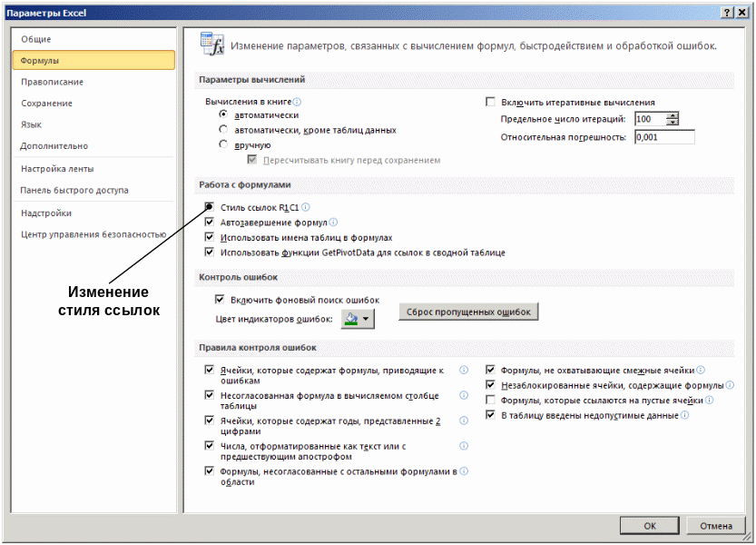Toggle 'Незаблокированные ячейки, содержащие формулы' checkbox

490,385
